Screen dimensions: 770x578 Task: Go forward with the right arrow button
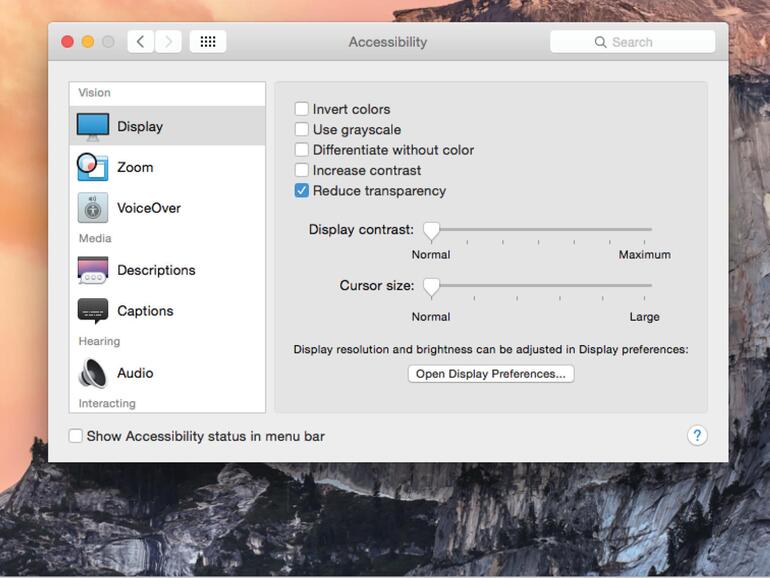click(x=168, y=42)
